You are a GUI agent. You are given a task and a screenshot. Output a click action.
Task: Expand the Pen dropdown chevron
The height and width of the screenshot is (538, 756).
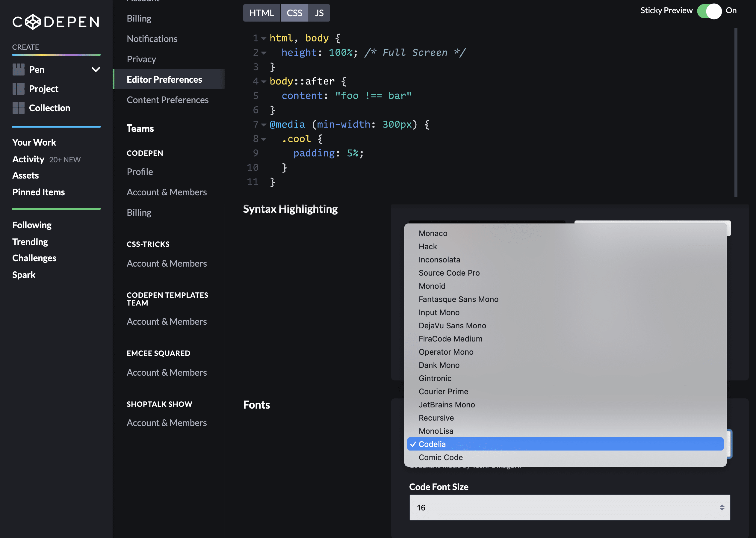pos(96,69)
